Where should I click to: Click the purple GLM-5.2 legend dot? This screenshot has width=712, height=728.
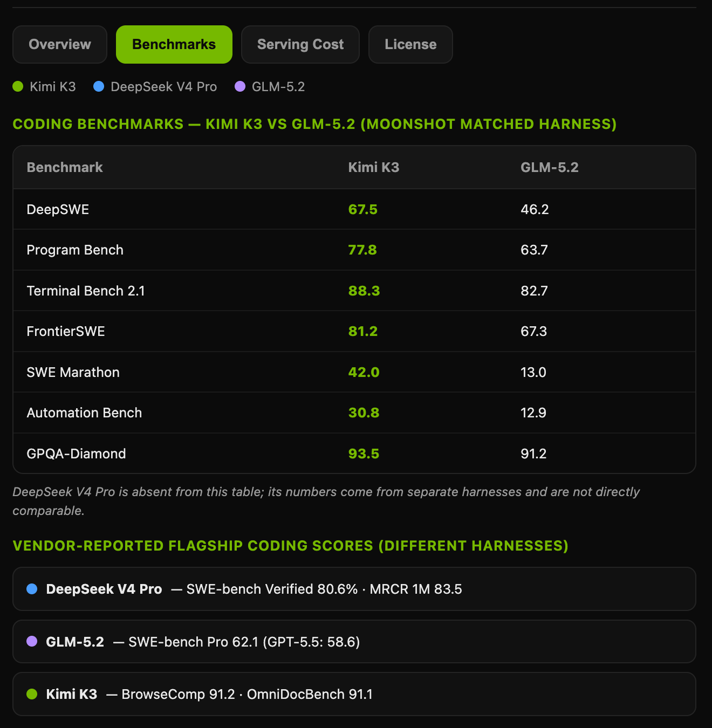point(240,86)
